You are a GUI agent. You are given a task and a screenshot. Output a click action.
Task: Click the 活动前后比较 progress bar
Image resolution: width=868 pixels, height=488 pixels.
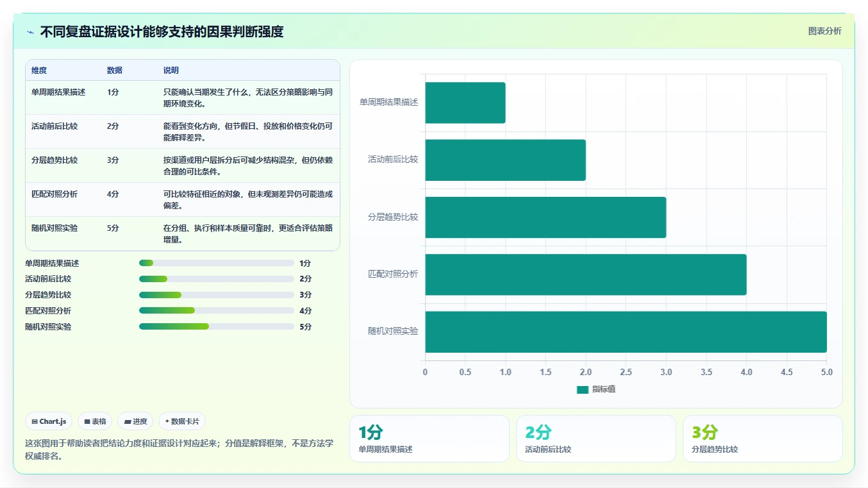pos(217,279)
